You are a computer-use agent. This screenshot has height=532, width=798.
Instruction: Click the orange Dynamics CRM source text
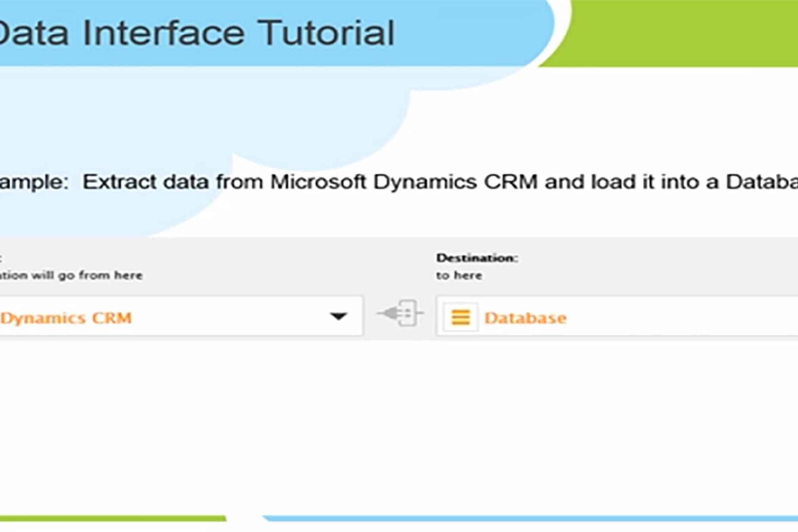pyautogui.click(x=66, y=318)
